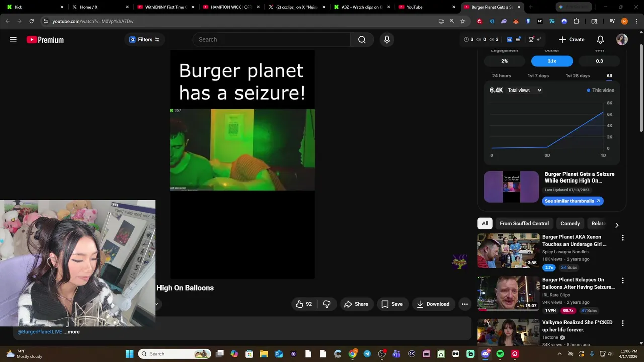Screen dimensions: 644x362
Task: Open the media control music-note icon
Action: 612,21
